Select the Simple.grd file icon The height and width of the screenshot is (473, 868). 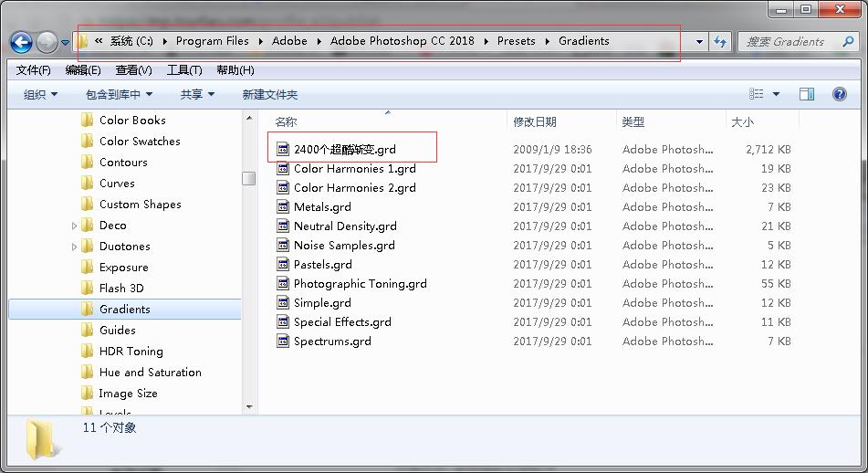283,302
